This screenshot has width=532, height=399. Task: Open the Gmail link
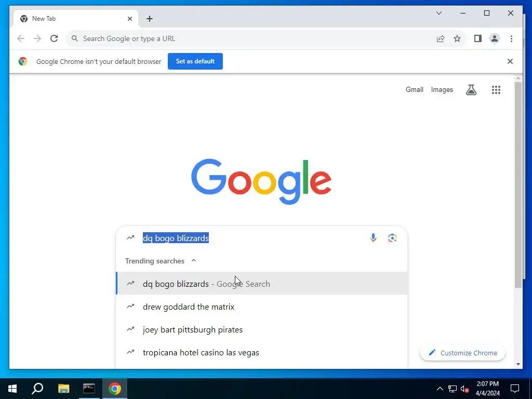coord(414,89)
